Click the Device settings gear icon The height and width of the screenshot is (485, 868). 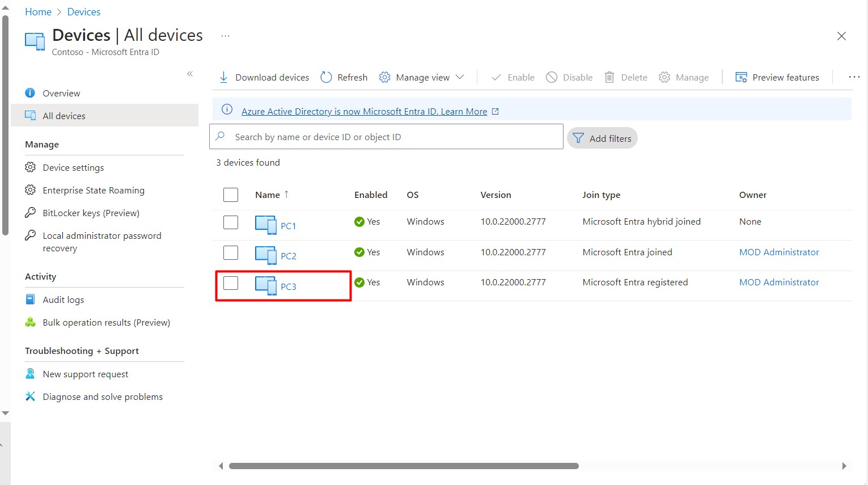(30, 167)
